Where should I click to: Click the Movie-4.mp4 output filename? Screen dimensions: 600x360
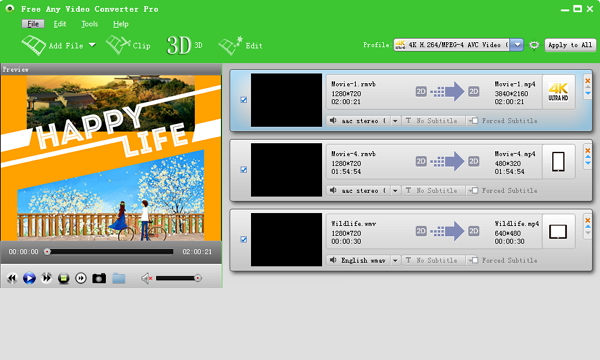[515, 154]
